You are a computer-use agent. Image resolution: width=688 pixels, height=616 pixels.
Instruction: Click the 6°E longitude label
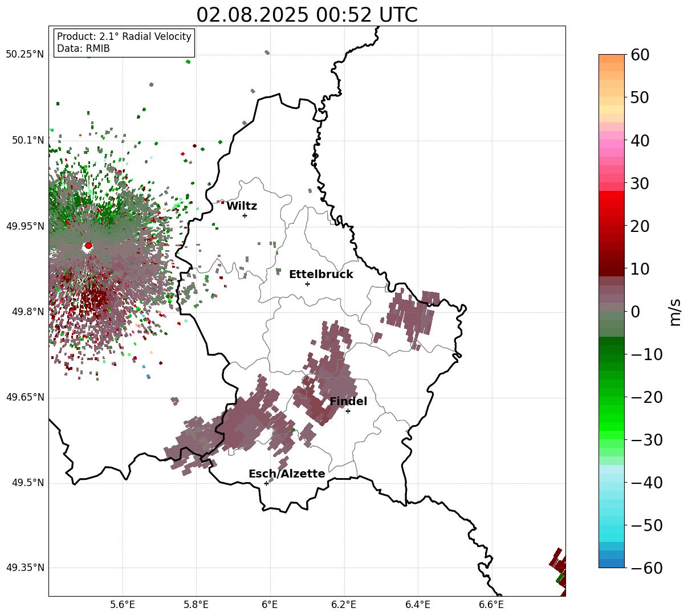[x=270, y=605]
